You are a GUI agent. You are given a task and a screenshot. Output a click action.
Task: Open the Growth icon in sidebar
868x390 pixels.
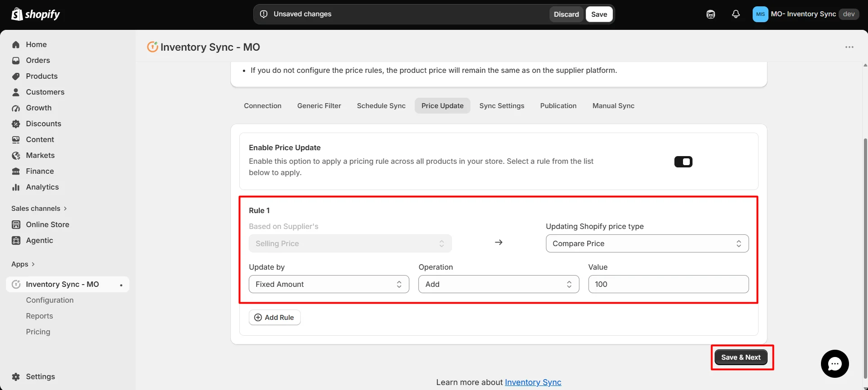coord(16,108)
